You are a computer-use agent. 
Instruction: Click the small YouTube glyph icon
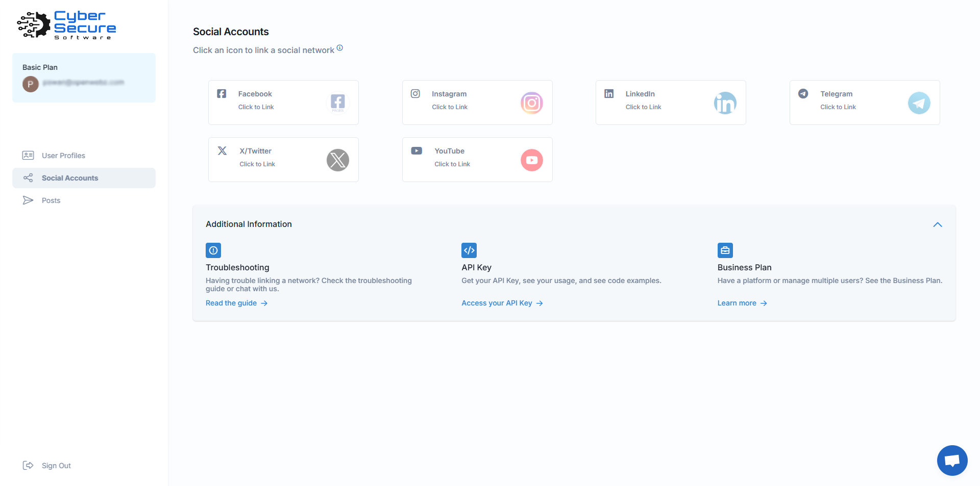[416, 151]
